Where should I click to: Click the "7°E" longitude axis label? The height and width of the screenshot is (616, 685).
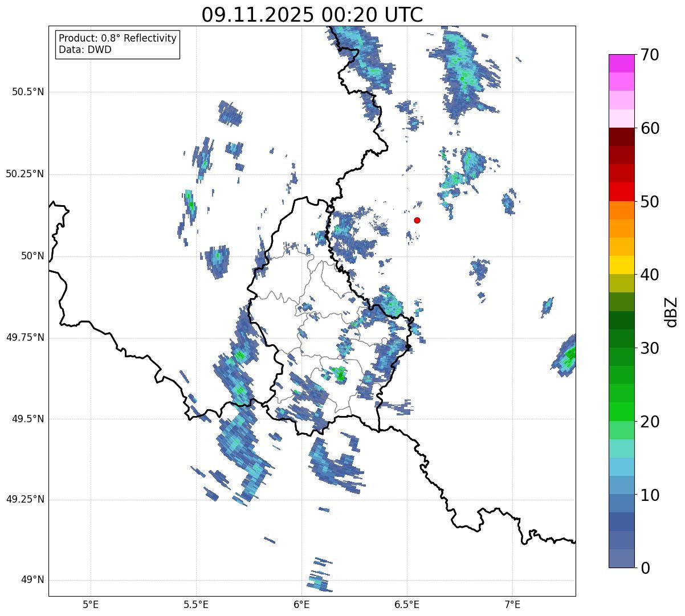[512, 604]
